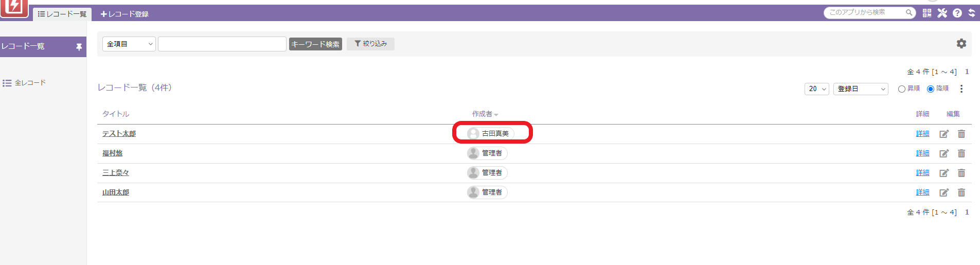Image resolution: width=980 pixels, height=265 pixels.
Task: Click trash delete icon for 三上奈々
Action: pyautogui.click(x=961, y=173)
